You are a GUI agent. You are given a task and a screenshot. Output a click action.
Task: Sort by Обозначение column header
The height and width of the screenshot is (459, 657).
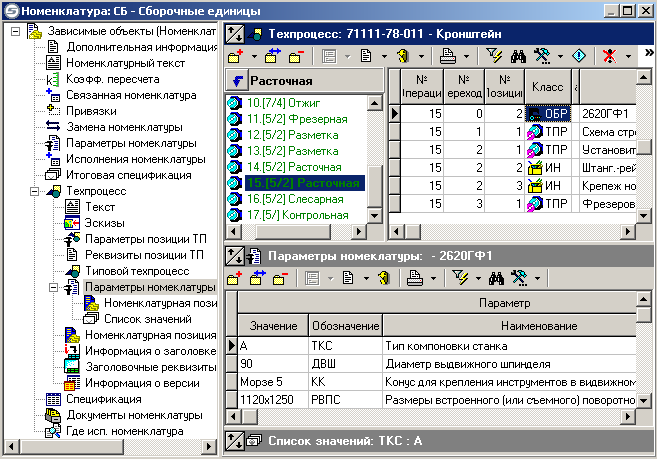(343, 326)
